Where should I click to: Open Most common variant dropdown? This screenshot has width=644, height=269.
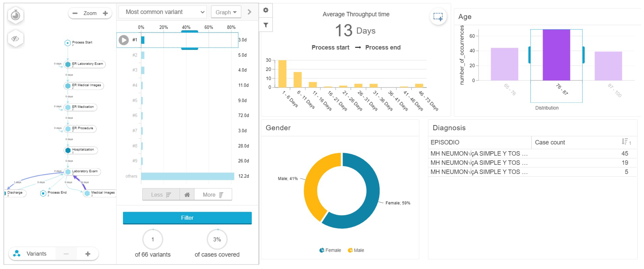163,12
